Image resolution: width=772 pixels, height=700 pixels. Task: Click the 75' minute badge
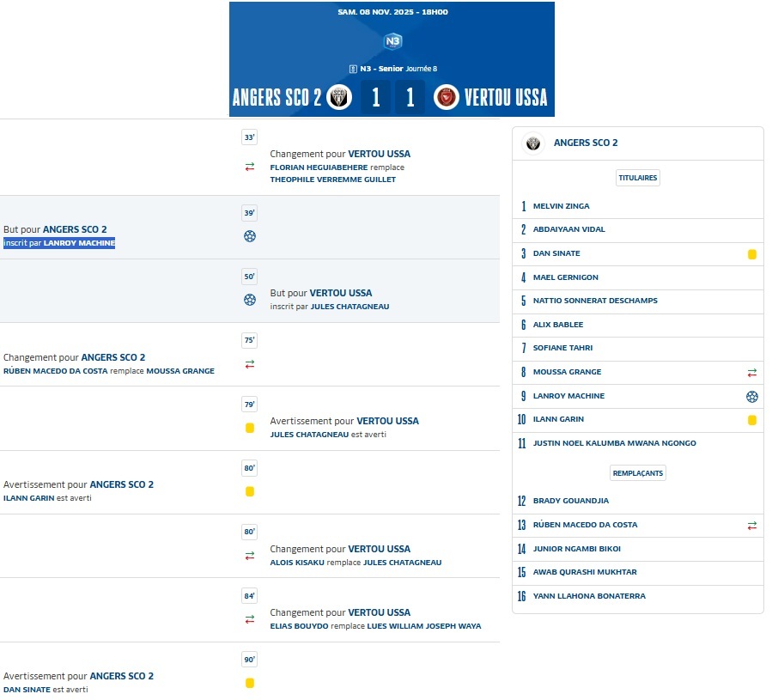(250, 340)
